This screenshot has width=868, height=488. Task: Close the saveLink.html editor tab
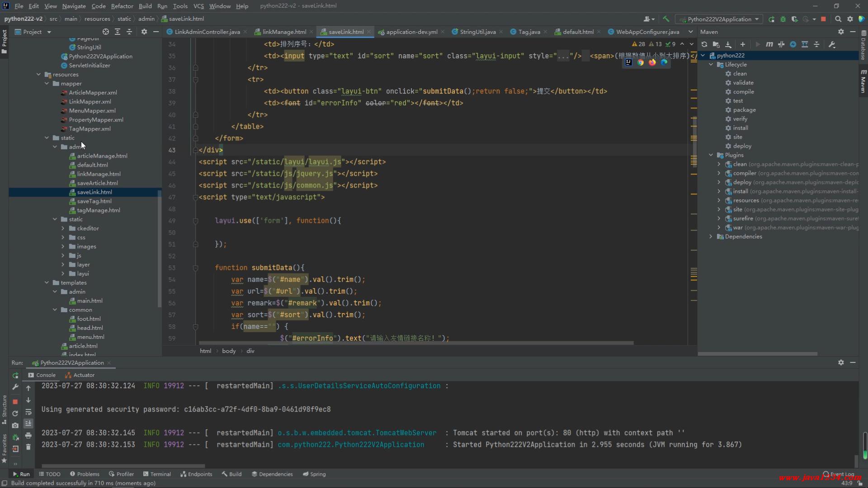[369, 32]
